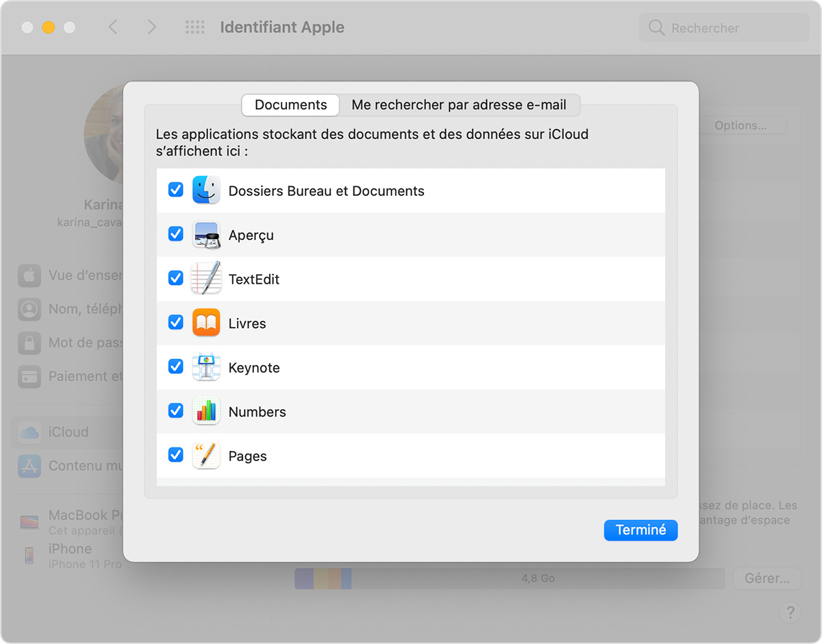Uncheck the Aperçu checkbox
The image size is (822, 644).
pos(176,234)
